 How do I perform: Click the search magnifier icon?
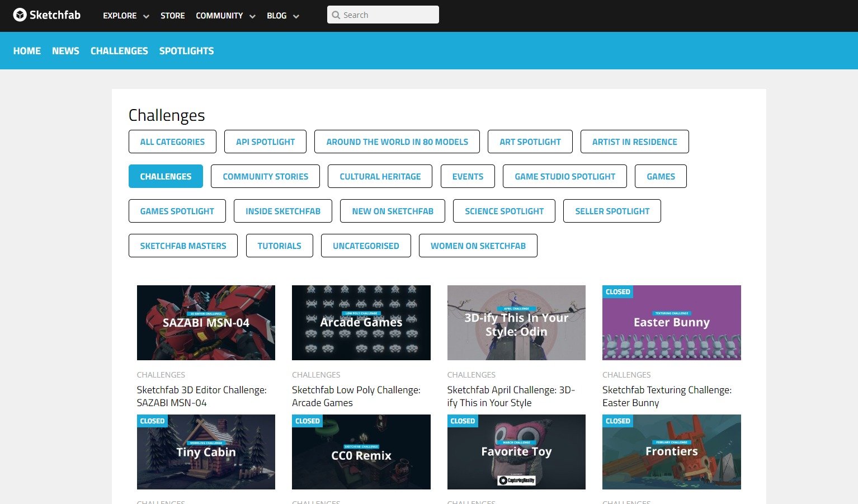(x=336, y=15)
